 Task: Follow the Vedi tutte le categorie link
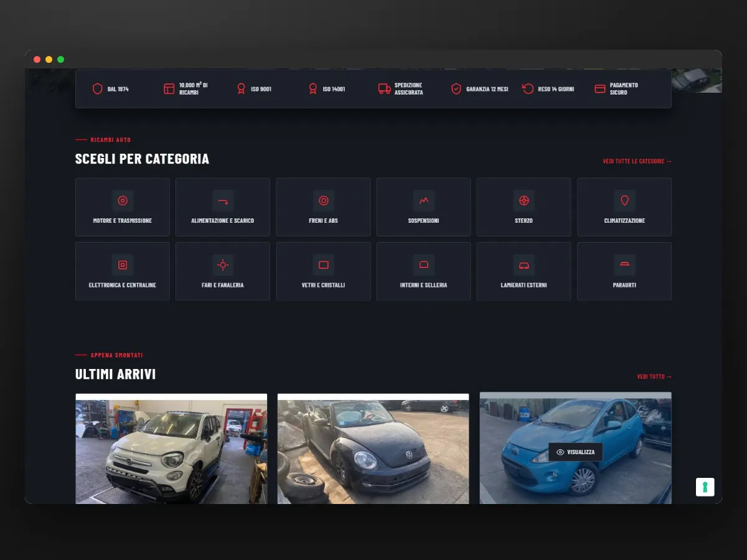click(x=637, y=161)
